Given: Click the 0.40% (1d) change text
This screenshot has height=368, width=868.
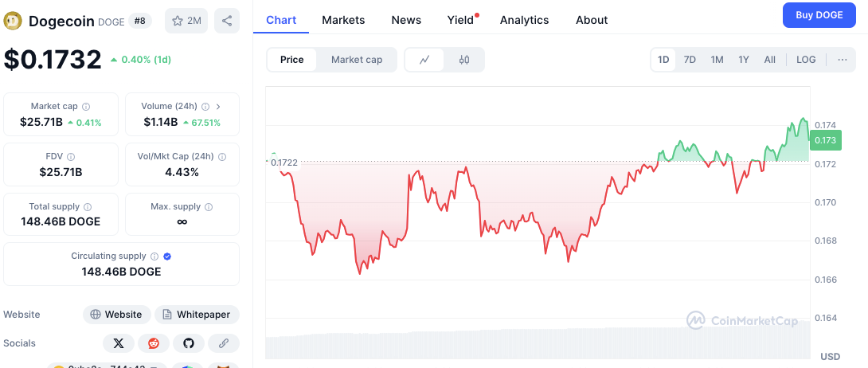Looking at the screenshot, I should pyautogui.click(x=145, y=59).
